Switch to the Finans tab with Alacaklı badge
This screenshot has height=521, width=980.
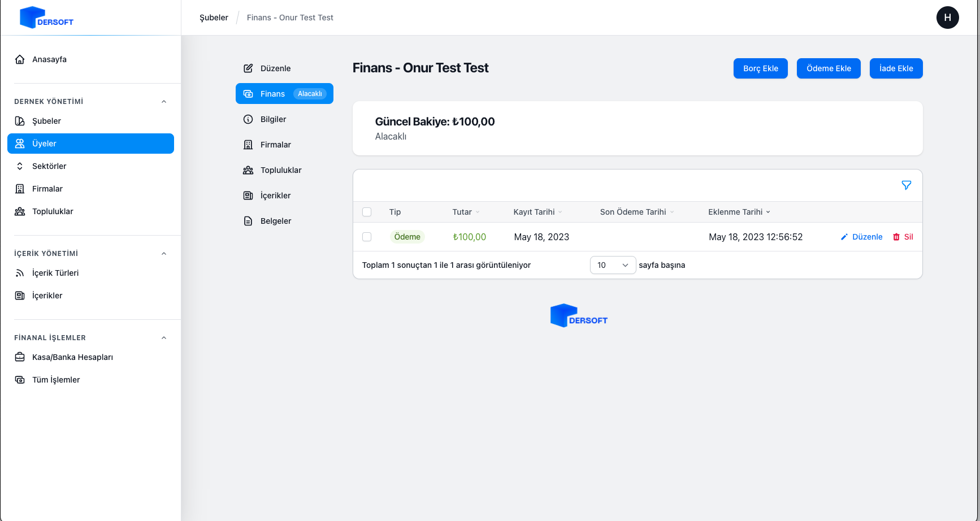(284, 93)
